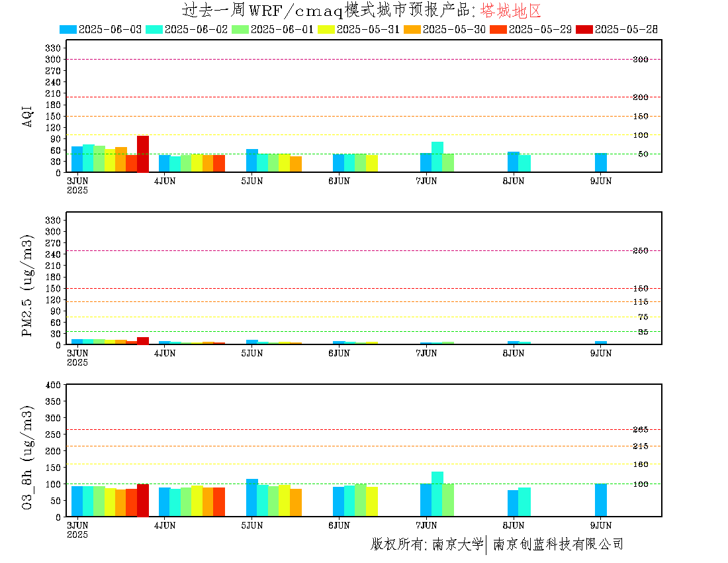Click the blue 2025-06-03 legend swatch
Viewport: 728px width, 563px height.
(x=68, y=29)
